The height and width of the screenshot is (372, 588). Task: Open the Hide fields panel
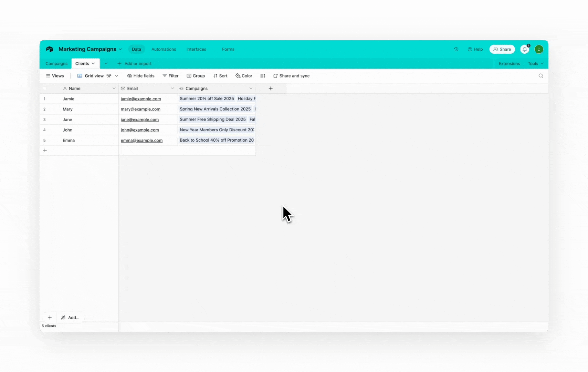pyautogui.click(x=140, y=76)
